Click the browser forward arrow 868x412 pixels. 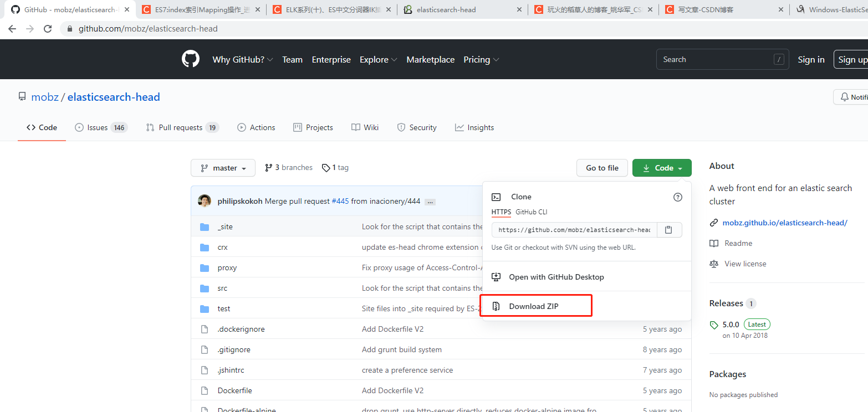[x=30, y=29]
